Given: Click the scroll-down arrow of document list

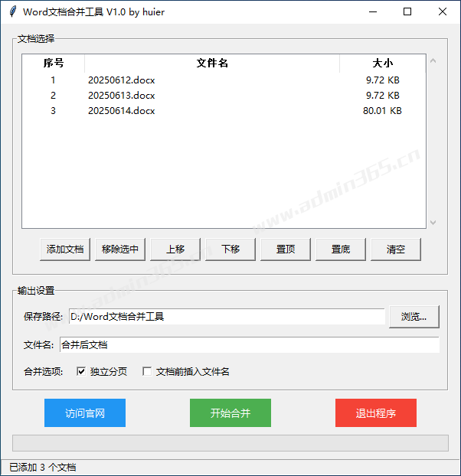Looking at the screenshot, I should (433, 223).
